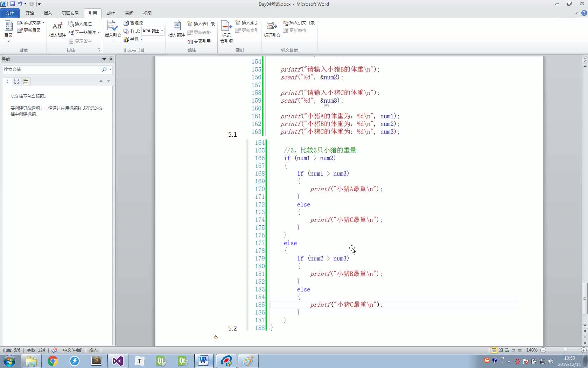Click the 140% zoom level button
The width and height of the screenshot is (588, 368).
point(532,350)
